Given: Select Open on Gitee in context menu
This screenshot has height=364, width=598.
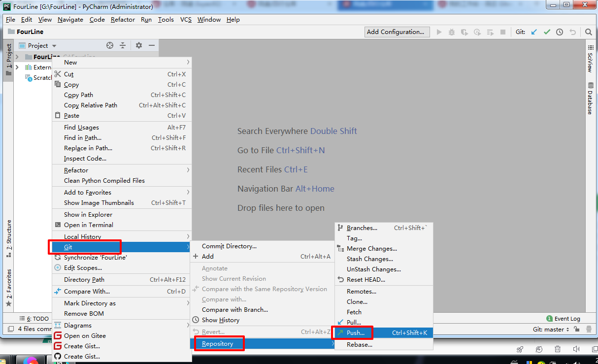Looking at the screenshot, I should coord(122,335).
